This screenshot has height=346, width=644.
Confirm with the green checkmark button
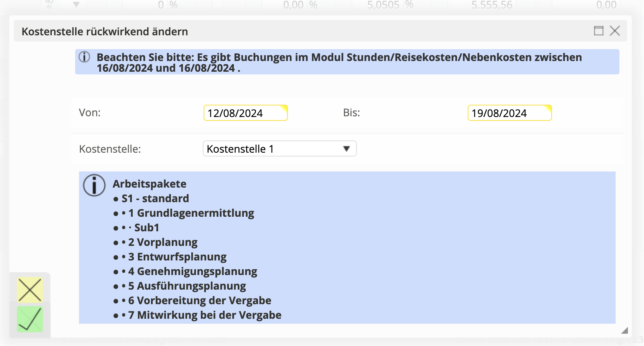pyautogui.click(x=30, y=319)
